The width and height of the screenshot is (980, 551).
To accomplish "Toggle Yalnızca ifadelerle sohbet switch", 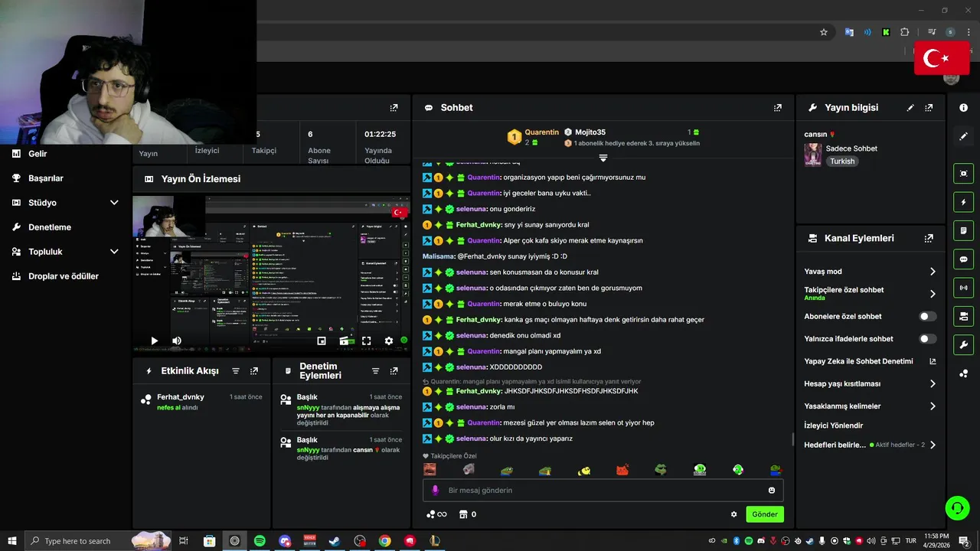I will click(x=927, y=338).
